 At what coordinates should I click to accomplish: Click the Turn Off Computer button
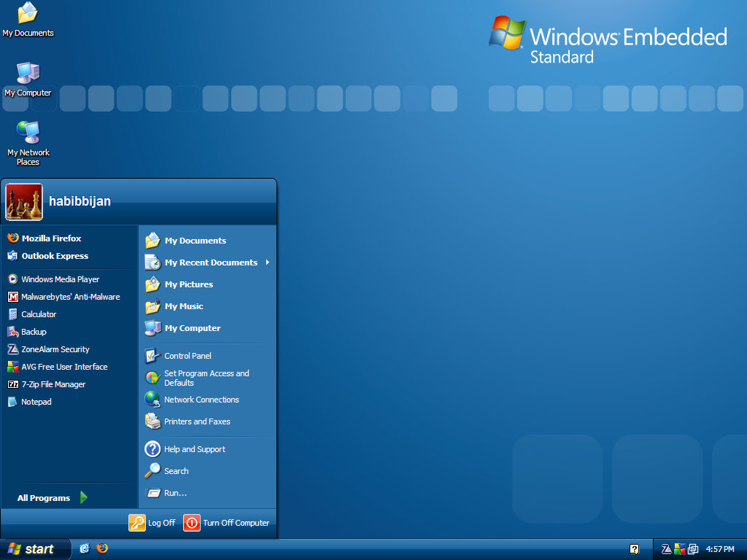[x=227, y=523]
